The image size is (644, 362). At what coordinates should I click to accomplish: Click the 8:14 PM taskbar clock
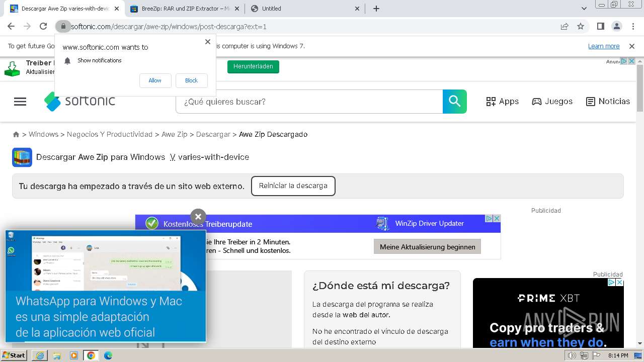618,355
